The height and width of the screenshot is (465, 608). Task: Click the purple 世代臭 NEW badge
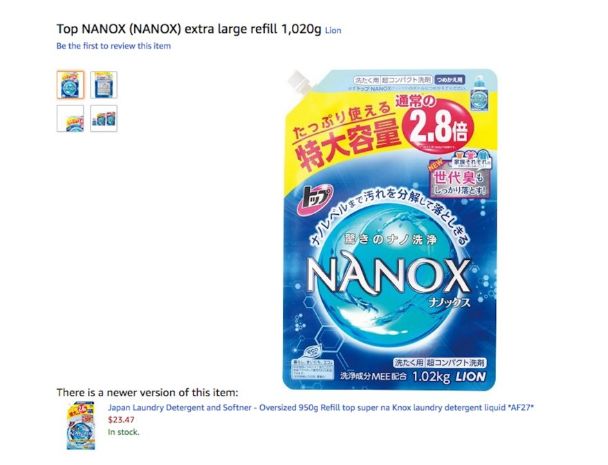[x=459, y=178]
